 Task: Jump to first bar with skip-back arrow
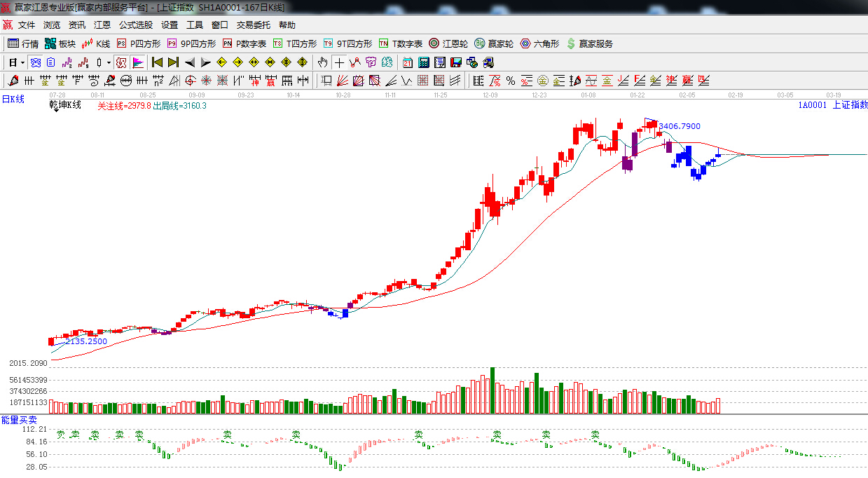point(157,62)
